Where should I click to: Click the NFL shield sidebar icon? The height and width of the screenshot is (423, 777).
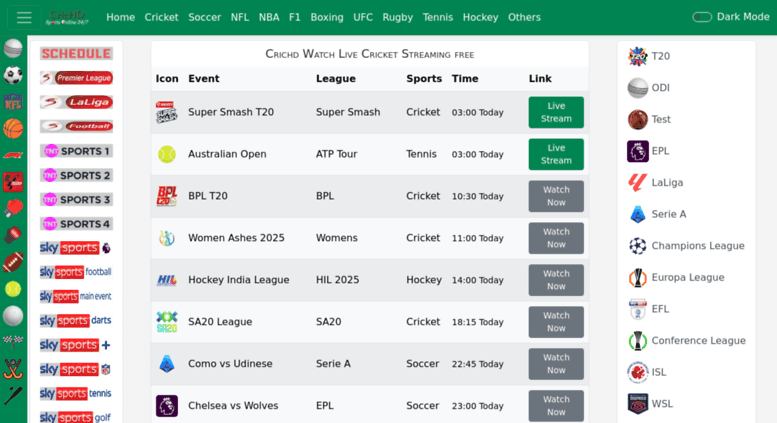click(13, 102)
